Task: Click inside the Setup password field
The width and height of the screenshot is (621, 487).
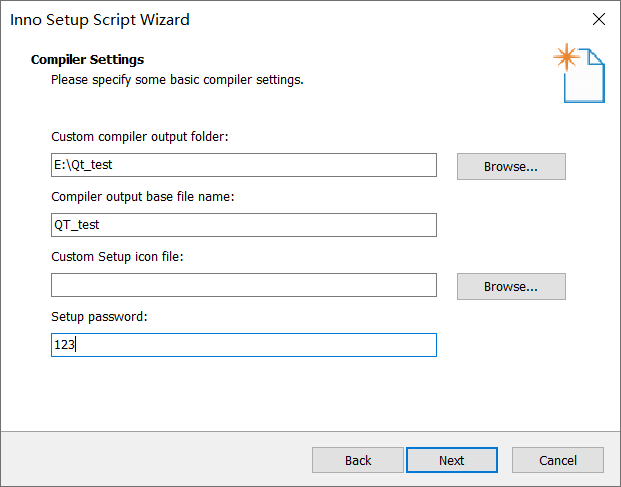Action: coord(244,345)
